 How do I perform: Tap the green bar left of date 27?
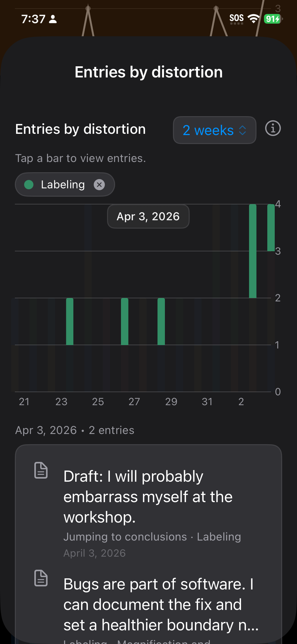tap(125, 321)
